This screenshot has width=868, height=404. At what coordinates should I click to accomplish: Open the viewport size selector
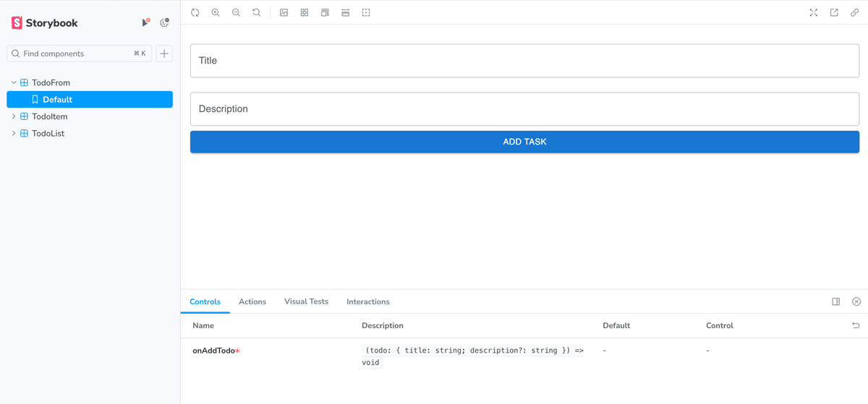pyautogui.click(x=325, y=12)
